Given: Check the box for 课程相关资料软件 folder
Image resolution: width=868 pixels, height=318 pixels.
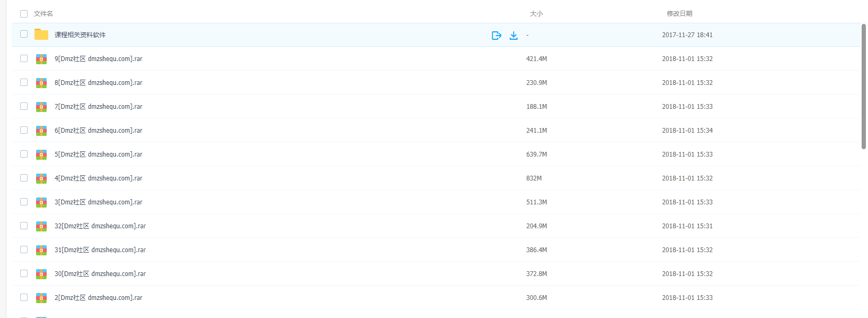Looking at the screenshot, I should 24,34.
